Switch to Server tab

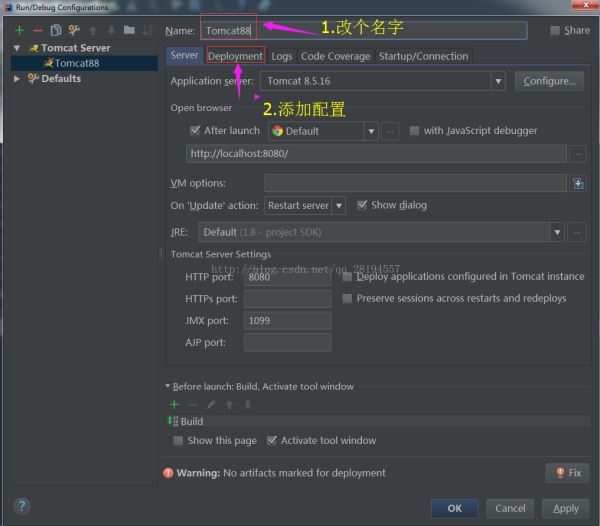(184, 55)
